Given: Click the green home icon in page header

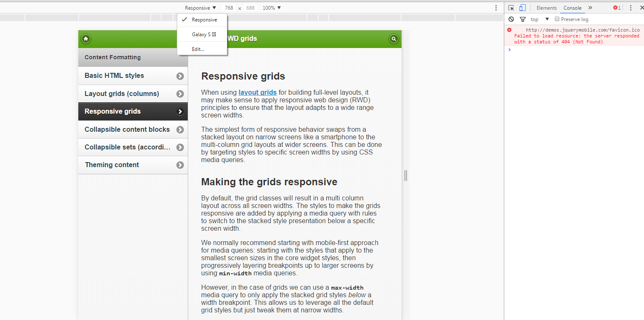Looking at the screenshot, I should [86, 39].
